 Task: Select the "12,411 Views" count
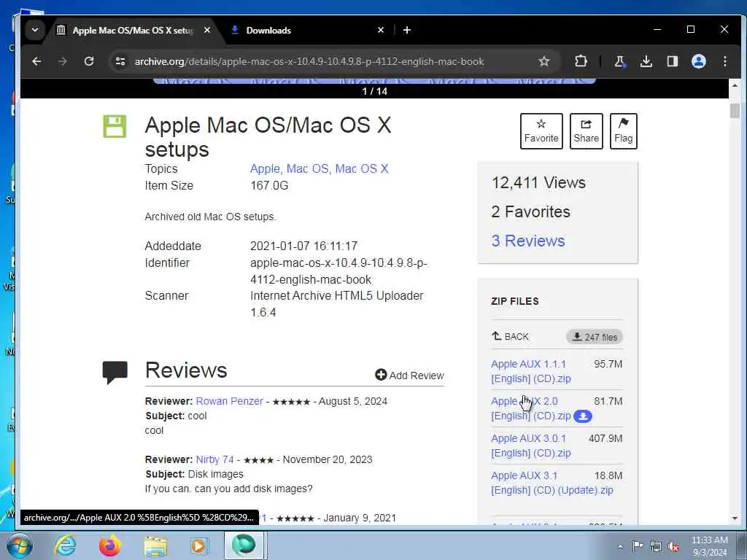tap(538, 182)
